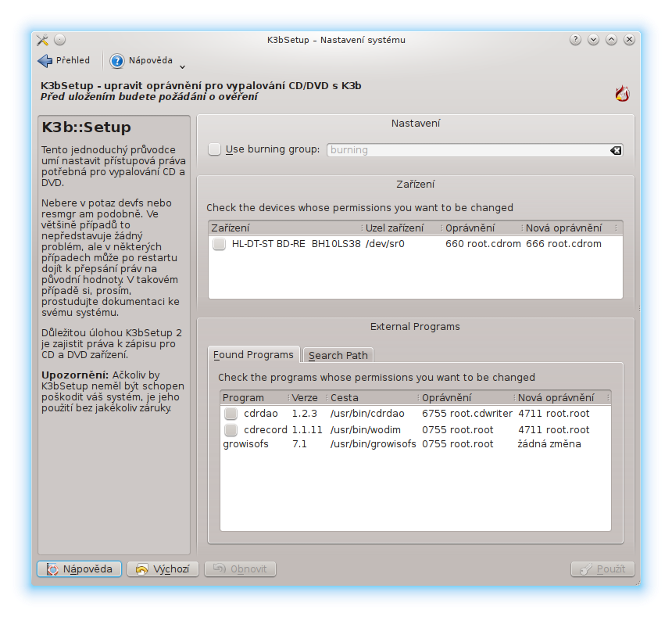Go back with the Přehled toolbar button
The height and width of the screenshot is (617, 672).
[64, 60]
